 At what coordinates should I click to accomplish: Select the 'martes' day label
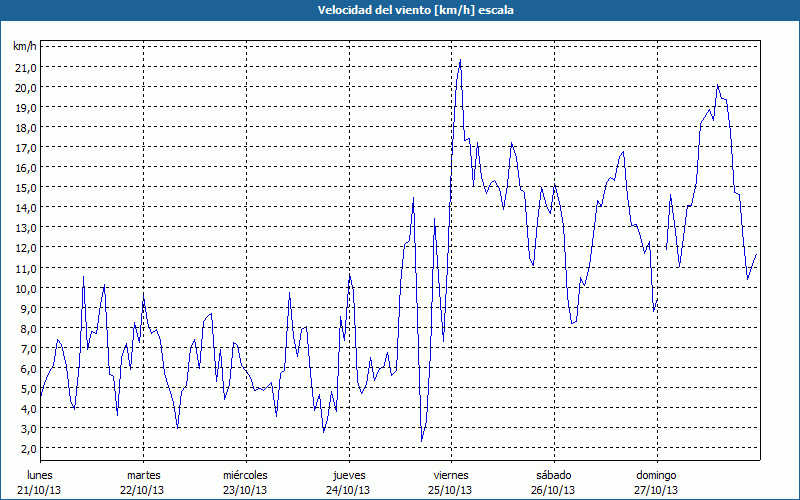click(x=143, y=475)
